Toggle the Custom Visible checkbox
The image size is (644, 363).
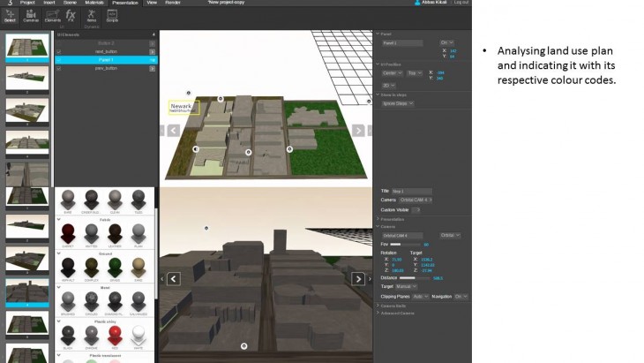click(416, 209)
